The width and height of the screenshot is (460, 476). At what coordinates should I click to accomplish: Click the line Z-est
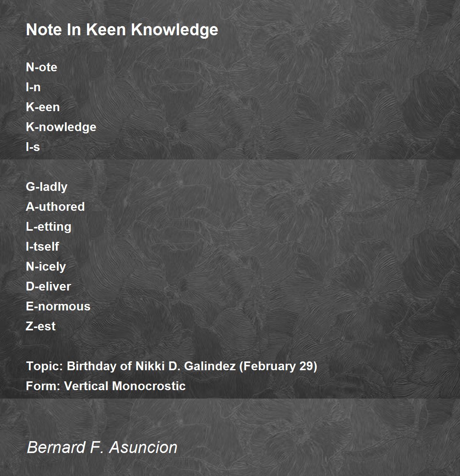point(41,326)
